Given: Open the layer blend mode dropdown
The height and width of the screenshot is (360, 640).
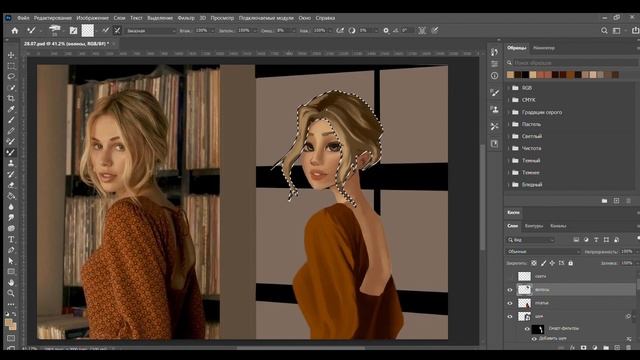Looking at the screenshot, I should 543,251.
